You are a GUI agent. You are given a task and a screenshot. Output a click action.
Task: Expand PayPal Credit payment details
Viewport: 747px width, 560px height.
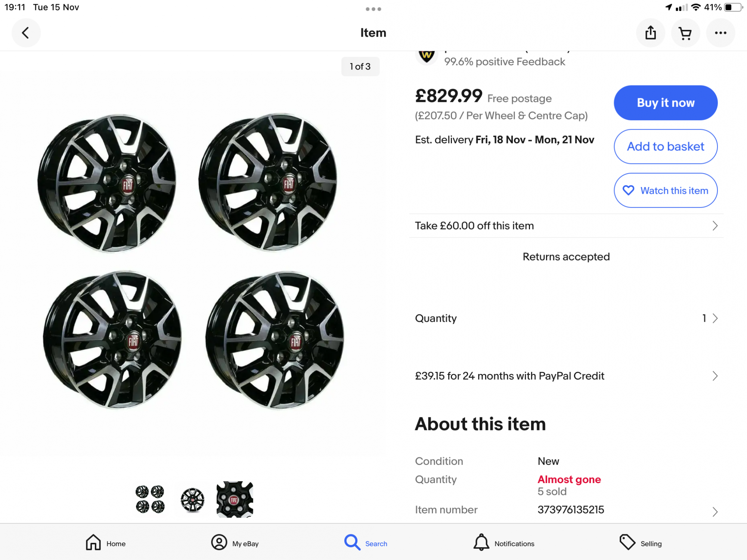coord(566,376)
